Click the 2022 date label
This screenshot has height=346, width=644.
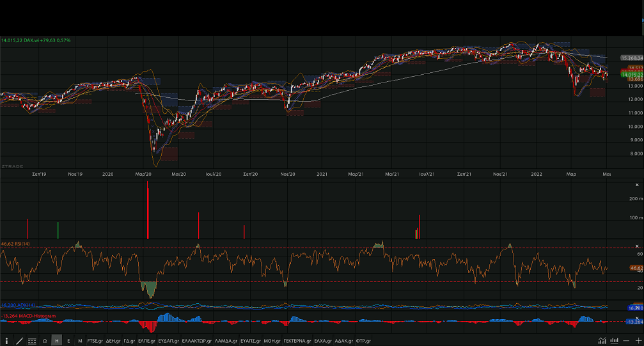click(537, 174)
